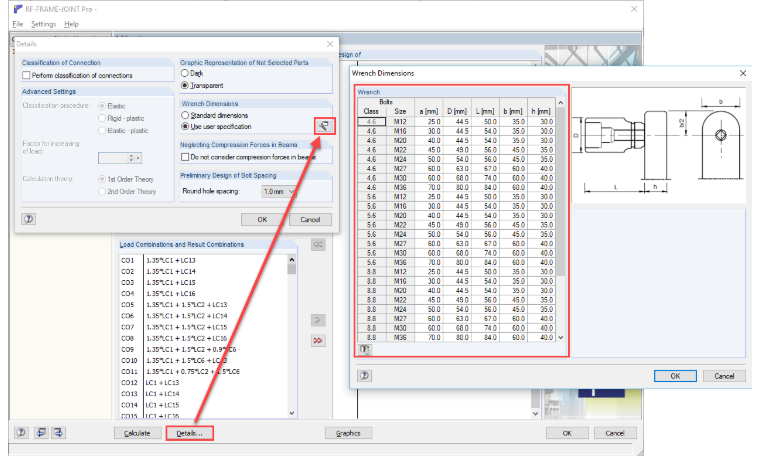The width and height of the screenshot is (760, 456).
Task: Select Transparent graphic representation option
Action: pos(185,85)
